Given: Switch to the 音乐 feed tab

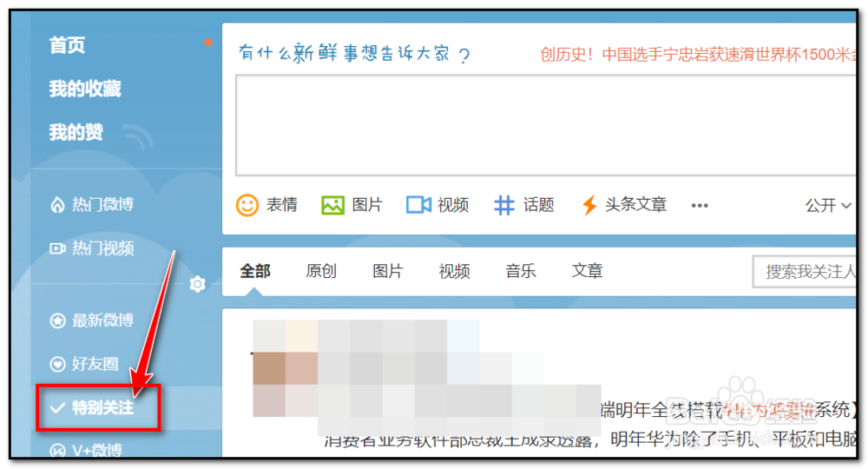Looking at the screenshot, I should pyautogui.click(x=521, y=271).
